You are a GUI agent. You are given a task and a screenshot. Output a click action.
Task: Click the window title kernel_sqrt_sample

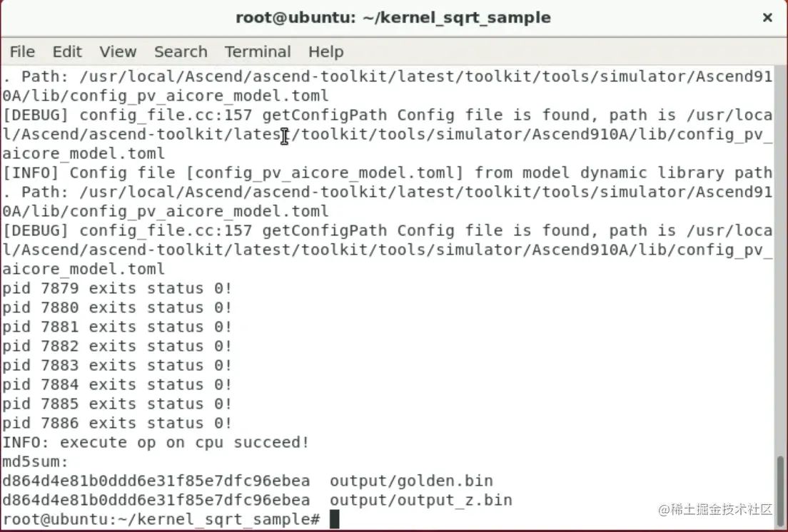(x=393, y=18)
